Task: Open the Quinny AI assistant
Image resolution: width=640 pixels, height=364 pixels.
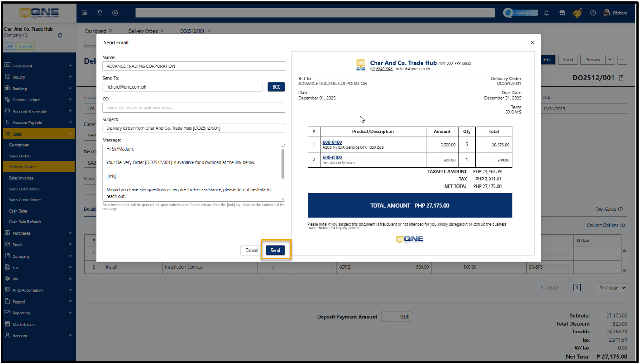Action: (521, 13)
